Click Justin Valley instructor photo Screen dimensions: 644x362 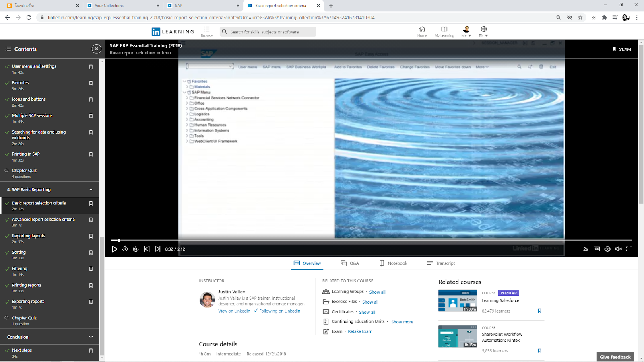click(207, 300)
